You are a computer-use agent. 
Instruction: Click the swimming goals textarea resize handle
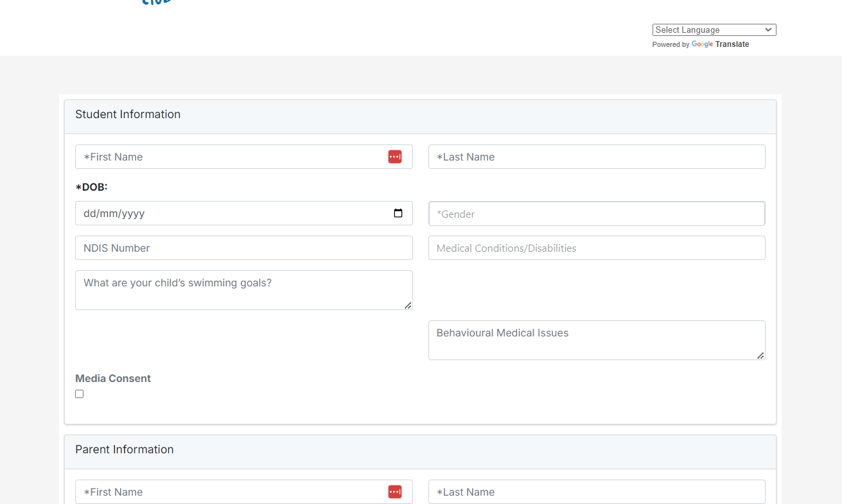pos(408,306)
